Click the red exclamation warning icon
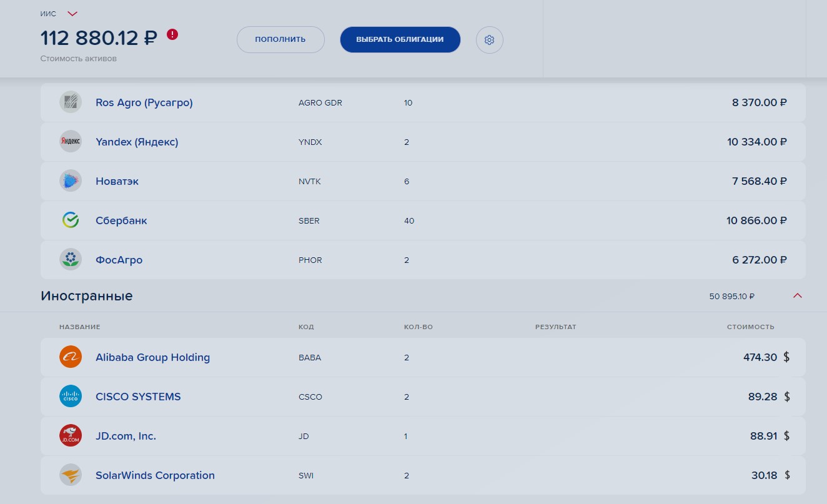The width and height of the screenshot is (827, 504). click(x=172, y=34)
